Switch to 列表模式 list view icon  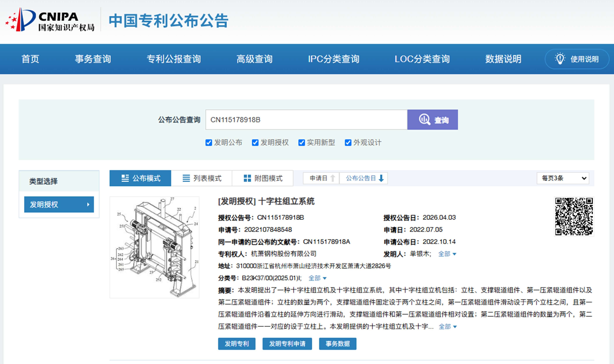pyautogui.click(x=186, y=178)
